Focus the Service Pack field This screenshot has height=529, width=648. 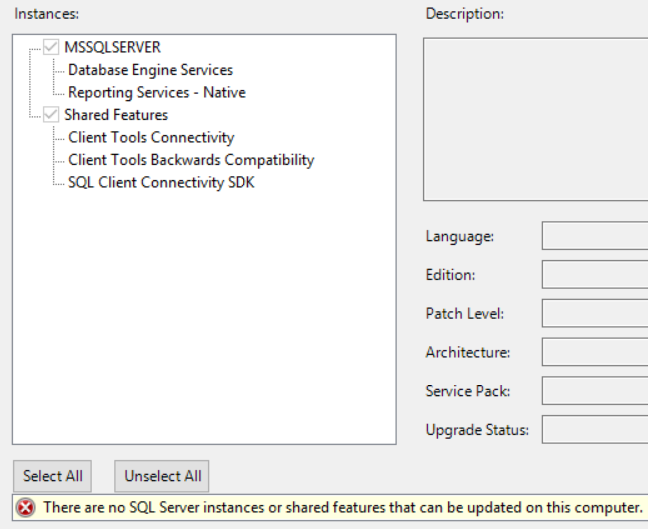[595, 391]
